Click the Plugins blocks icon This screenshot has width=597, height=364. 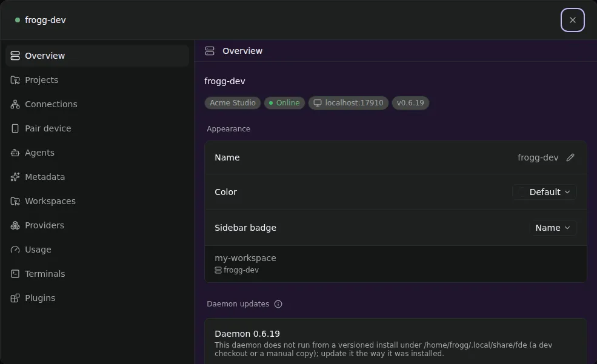pos(15,298)
